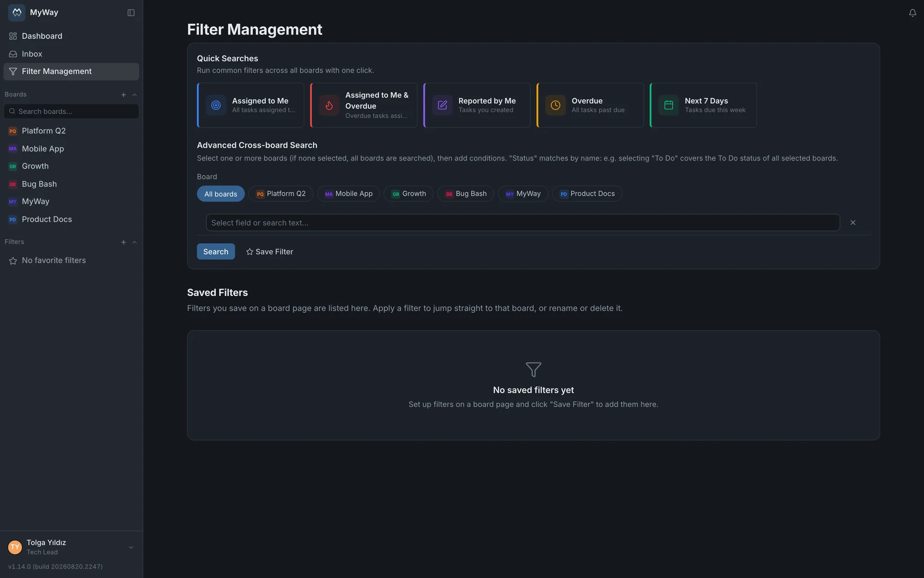924x578 pixels.
Task: Open MyWay board in sidebar
Action: (71, 202)
